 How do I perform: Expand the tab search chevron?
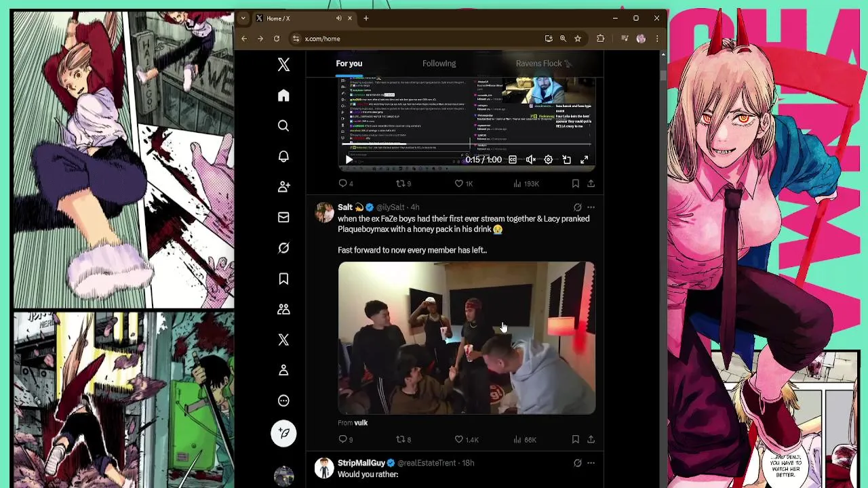pos(243,18)
